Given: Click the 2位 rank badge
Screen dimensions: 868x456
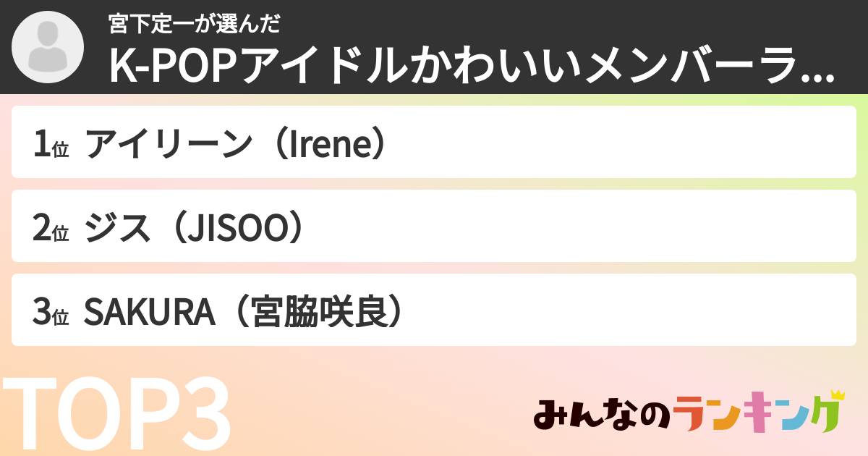Looking at the screenshot, I should [51, 228].
